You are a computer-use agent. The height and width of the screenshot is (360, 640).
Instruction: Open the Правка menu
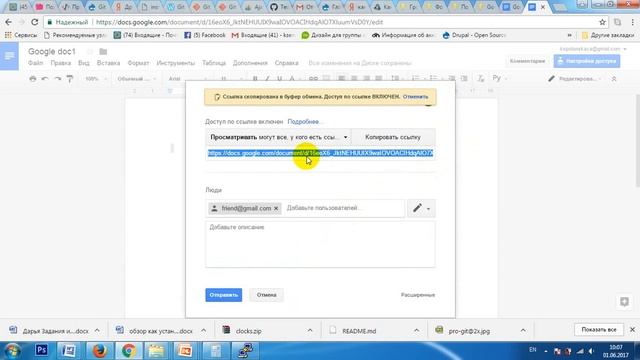click(x=60, y=63)
